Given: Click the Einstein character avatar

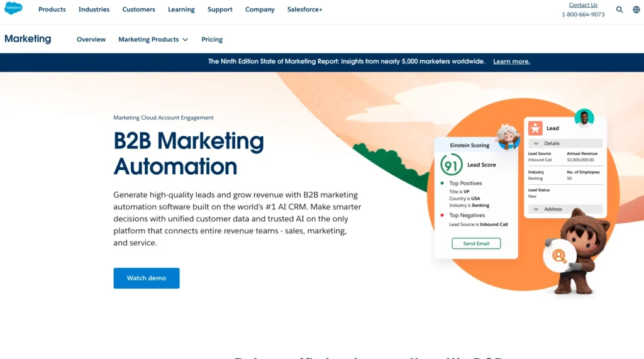Looking at the screenshot, I should coord(508,137).
